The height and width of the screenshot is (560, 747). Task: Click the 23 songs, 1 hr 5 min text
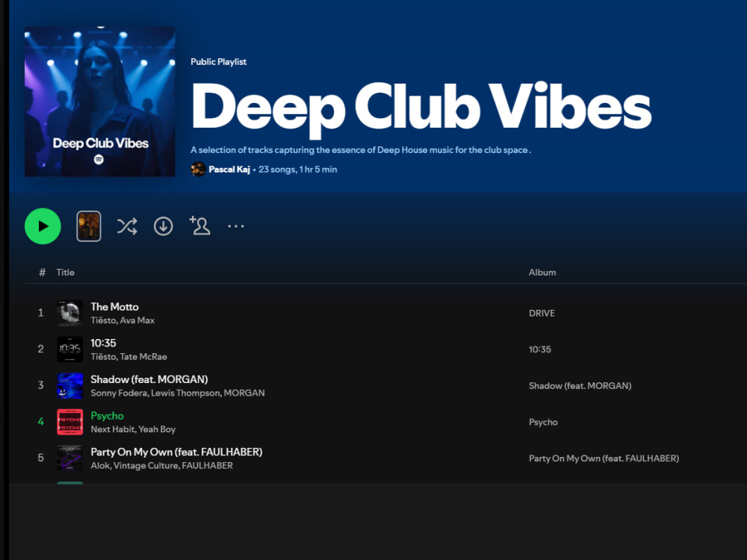click(x=298, y=169)
